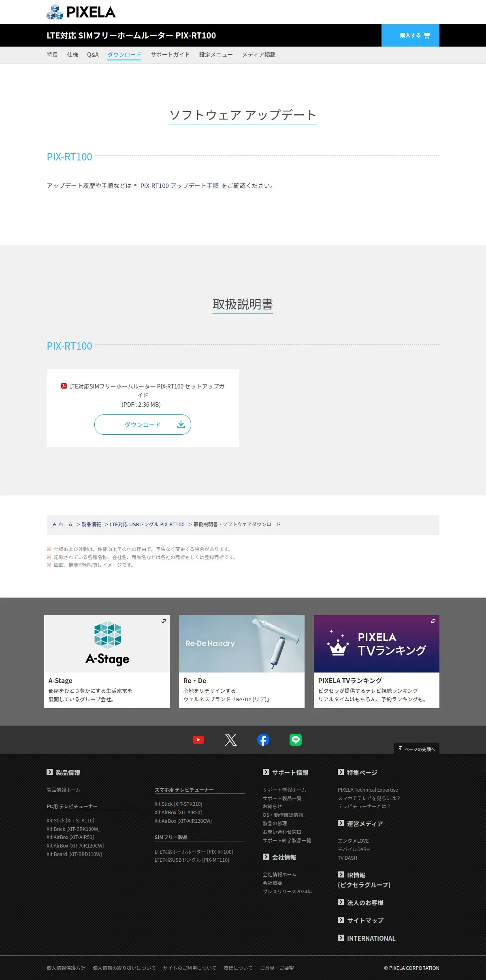Open the YouTube social icon

pyautogui.click(x=198, y=740)
